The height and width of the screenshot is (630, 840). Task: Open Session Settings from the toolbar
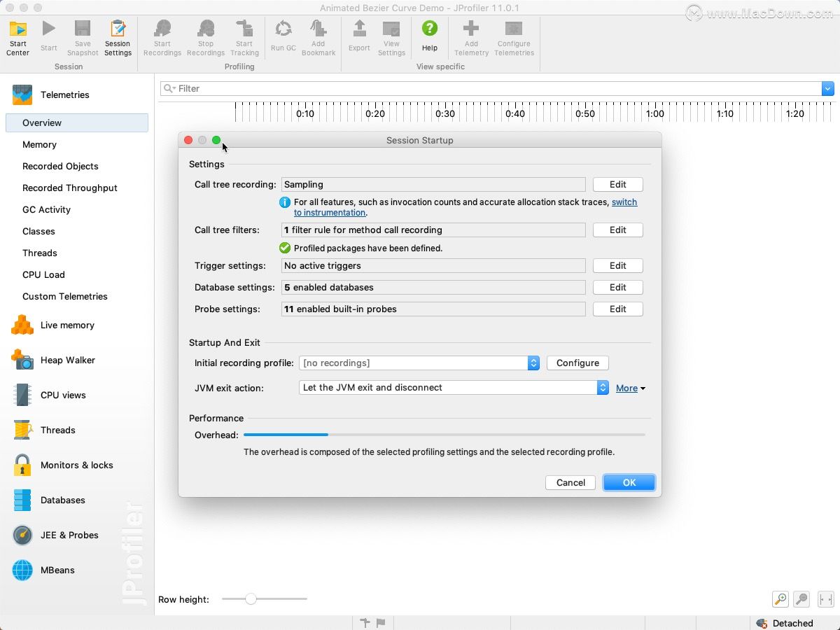coord(118,38)
